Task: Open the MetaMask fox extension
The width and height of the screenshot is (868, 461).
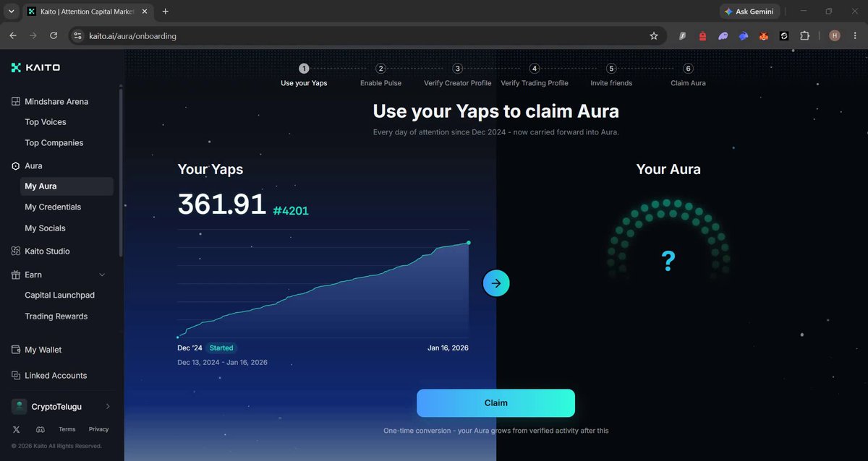Action: point(763,35)
